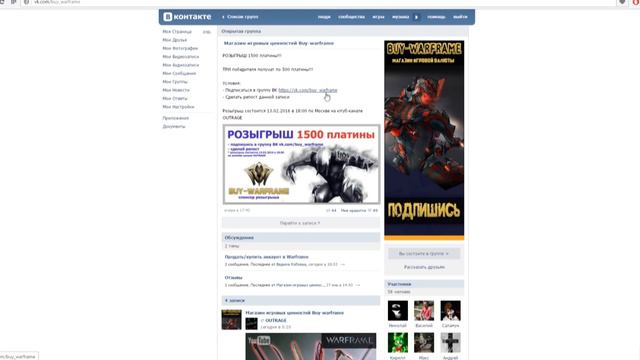Open the РОЗЫГРЫШ 1500 платины giveaway image
The image size is (640, 360).
tap(301, 164)
